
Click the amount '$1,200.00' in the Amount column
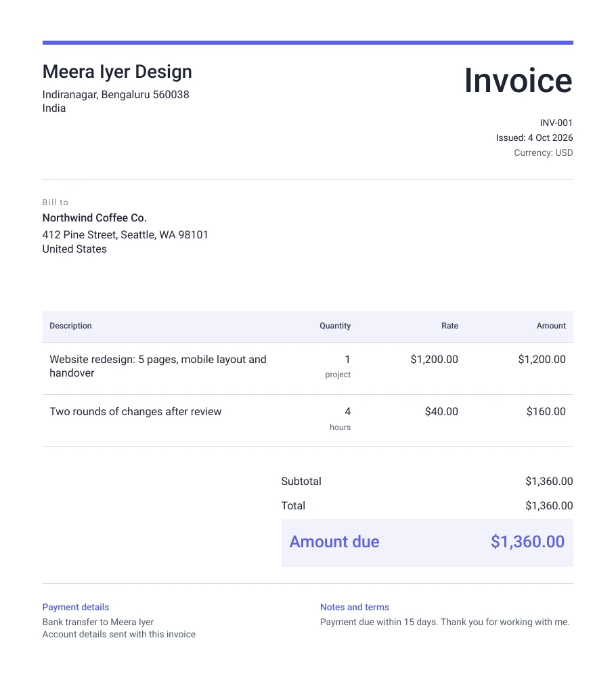542,360
